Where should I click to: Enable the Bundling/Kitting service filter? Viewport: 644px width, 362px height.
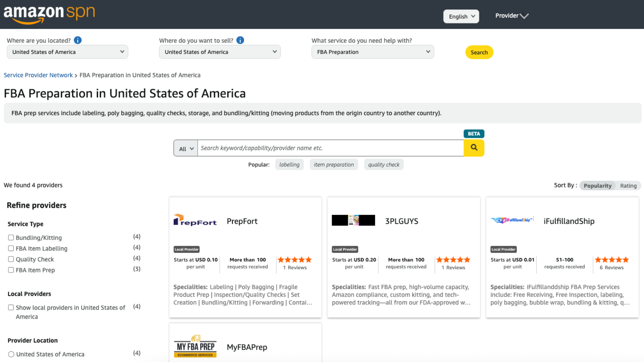[11, 237]
